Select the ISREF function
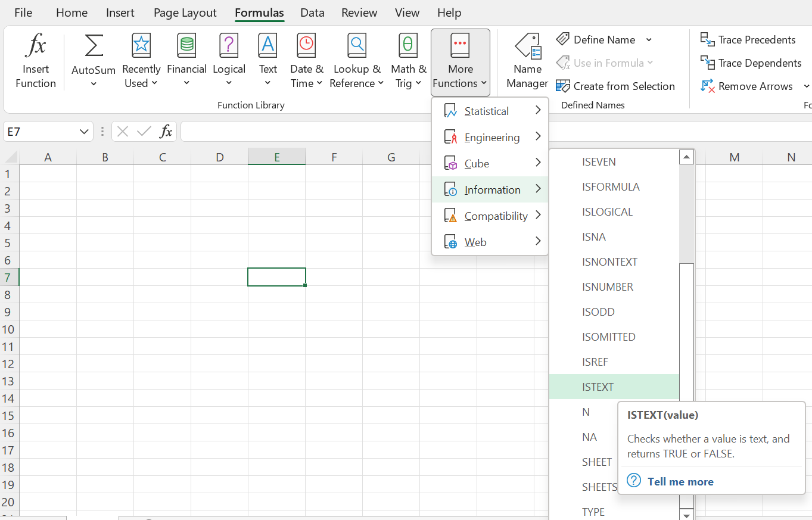 (x=614, y=362)
